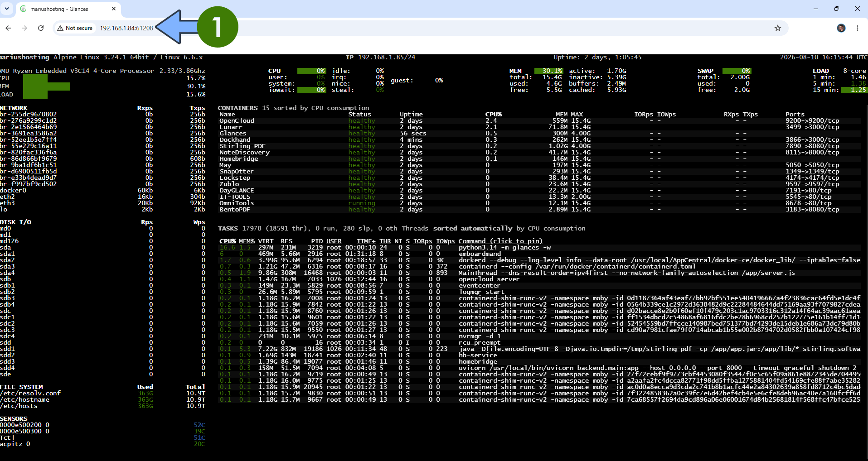Click the OmniTools running status
This screenshot has width=868, height=461.
pyautogui.click(x=362, y=203)
